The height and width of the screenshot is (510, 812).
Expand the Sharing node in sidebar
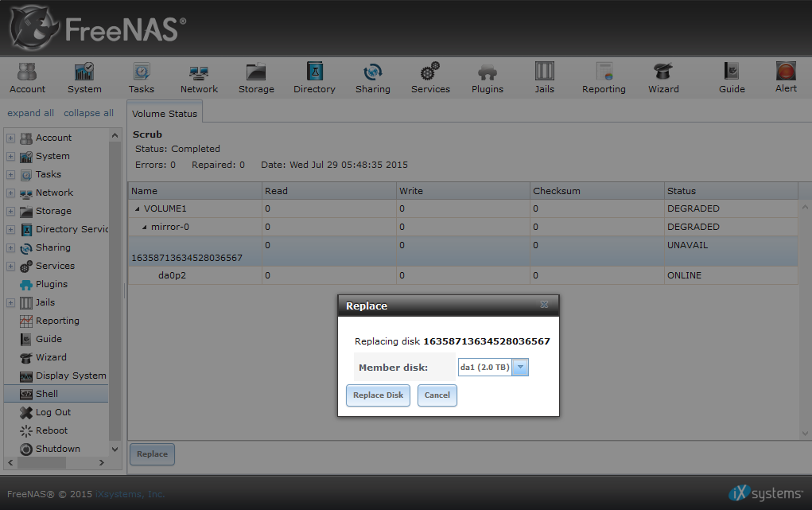click(10, 247)
